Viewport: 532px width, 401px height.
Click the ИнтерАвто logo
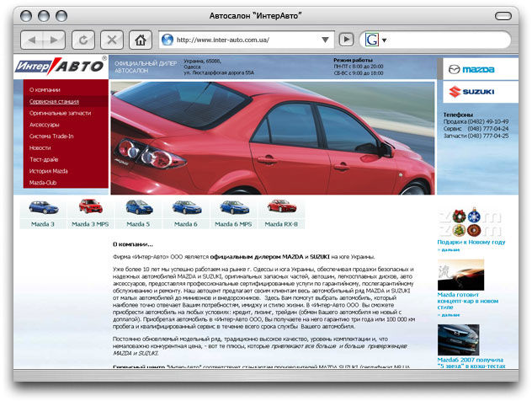tap(61, 66)
